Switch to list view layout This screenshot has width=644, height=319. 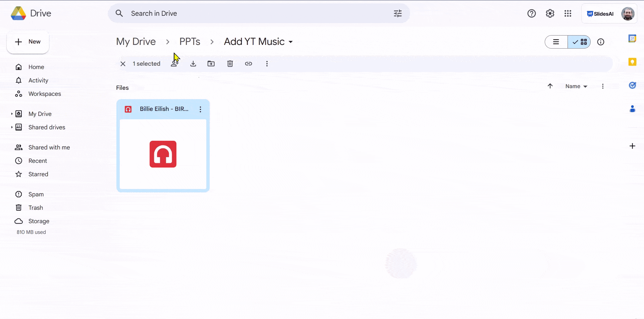[x=556, y=42]
